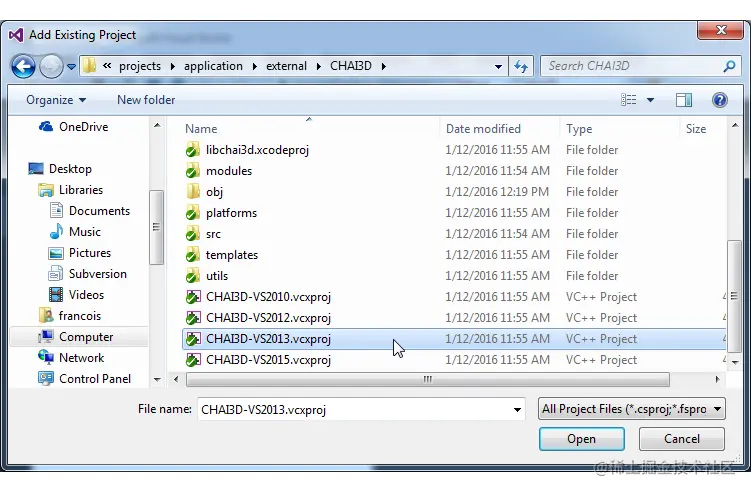Click the VC++ Project type of CHAI3D-VS2015.vcxproj

pos(601,360)
